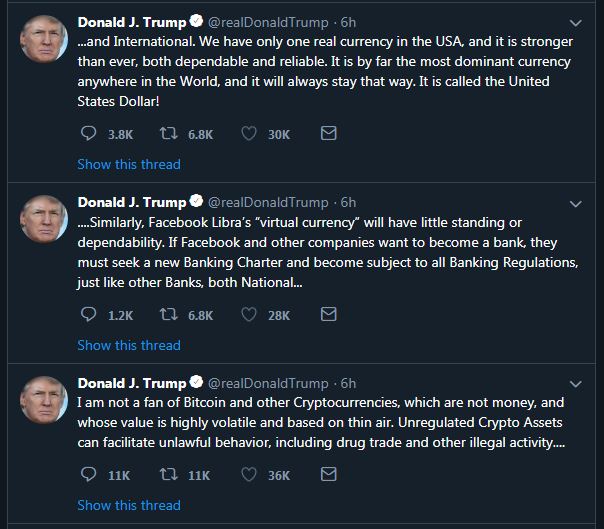Expand the Facebook Libra tweet's more menu
The height and width of the screenshot is (529, 604).
[575, 203]
